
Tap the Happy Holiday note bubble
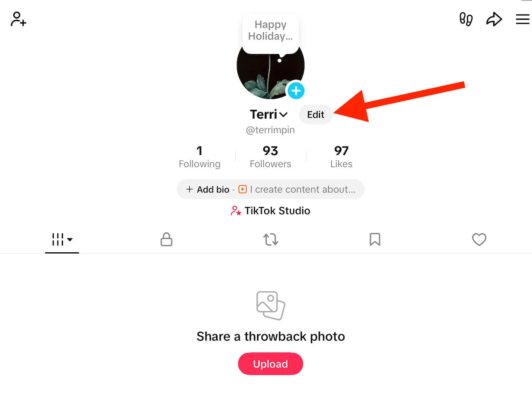pyautogui.click(x=270, y=31)
